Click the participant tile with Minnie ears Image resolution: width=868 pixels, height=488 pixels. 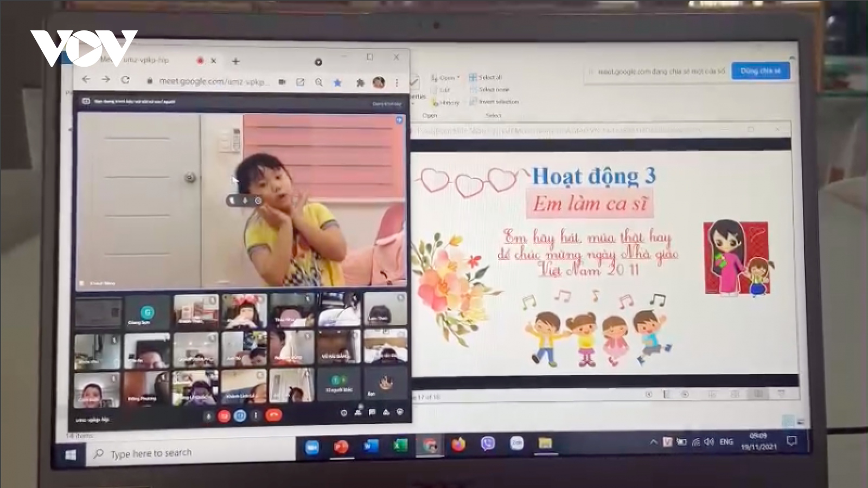coord(245,310)
